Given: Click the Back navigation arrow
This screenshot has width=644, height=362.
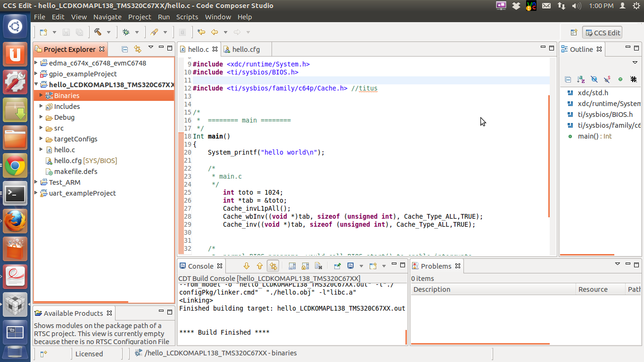Looking at the screenshot, I should [x=215, y=32].
